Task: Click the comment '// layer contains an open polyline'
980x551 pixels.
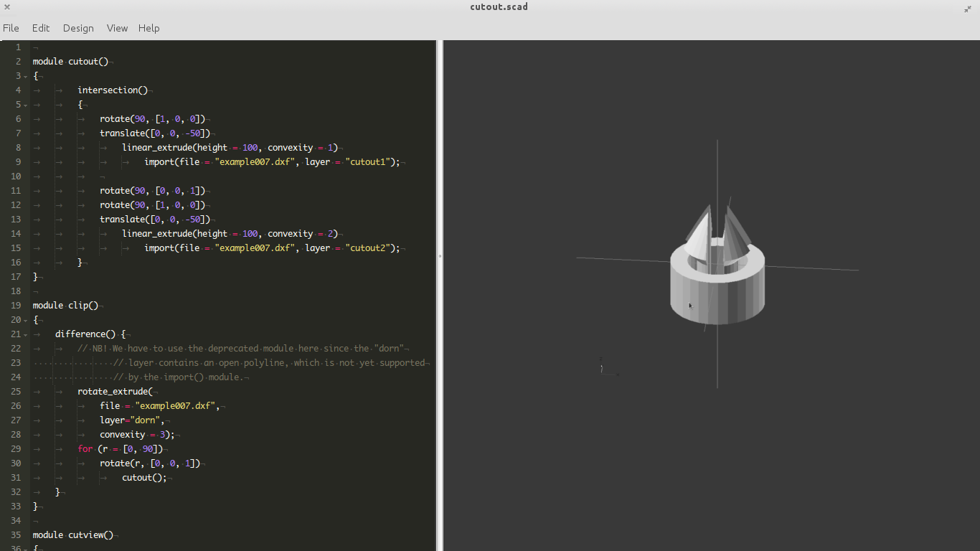Action: [x=269, y=363]
